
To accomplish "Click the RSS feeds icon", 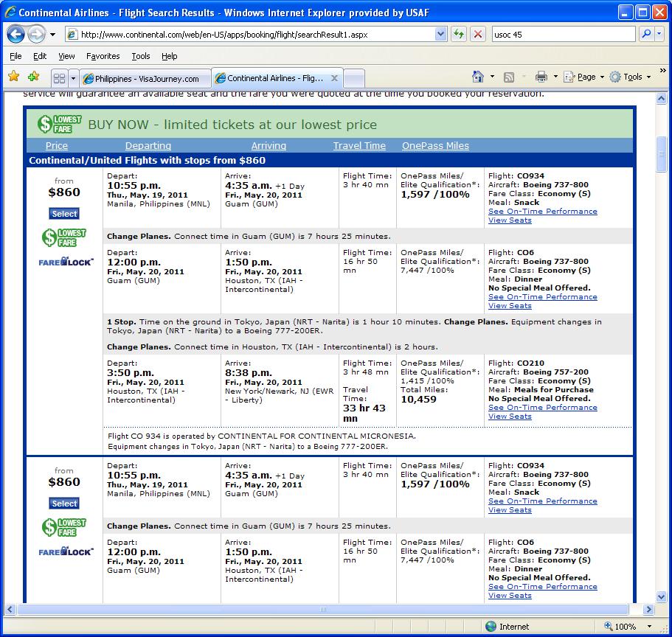I will click(509, 77).
